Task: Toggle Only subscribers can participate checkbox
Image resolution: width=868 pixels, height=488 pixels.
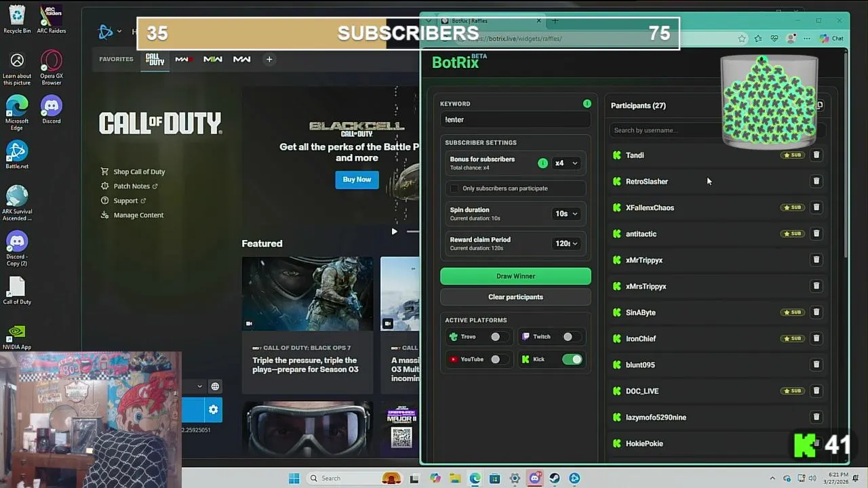Action: (x=454, y=188)
